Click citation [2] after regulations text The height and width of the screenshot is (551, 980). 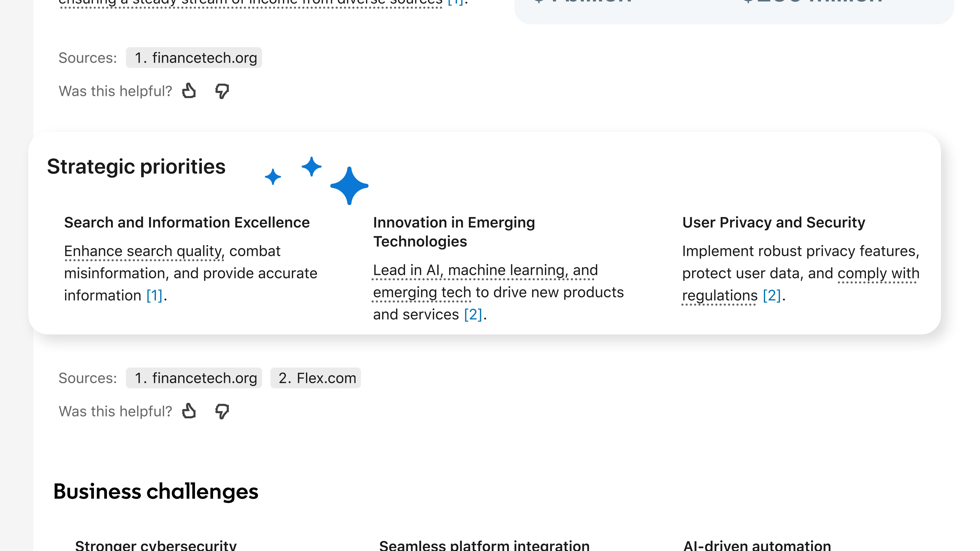[771, 295]
